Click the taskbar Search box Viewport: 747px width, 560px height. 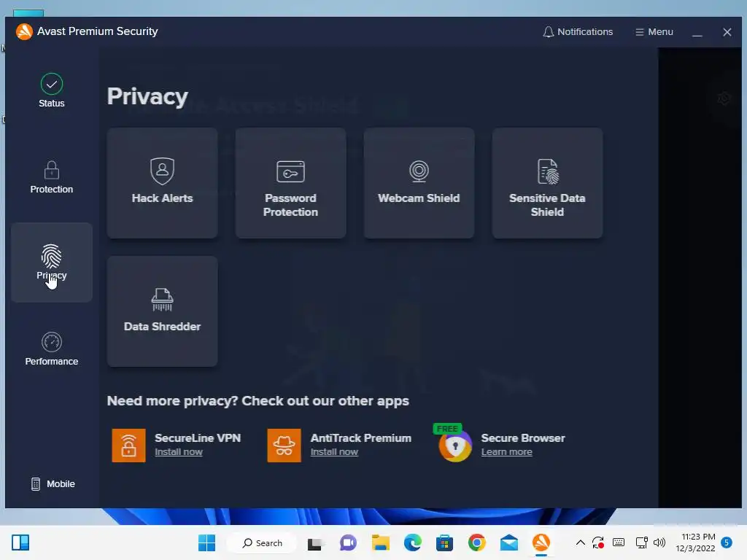262,542
